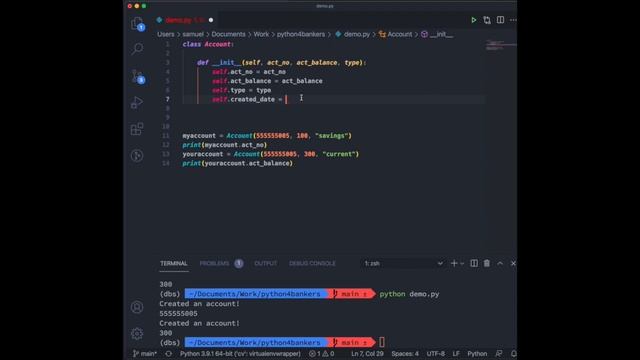Screen dimensions: 640x360
Task: Kill the terminal with trash icon
Action: (487, 263)
